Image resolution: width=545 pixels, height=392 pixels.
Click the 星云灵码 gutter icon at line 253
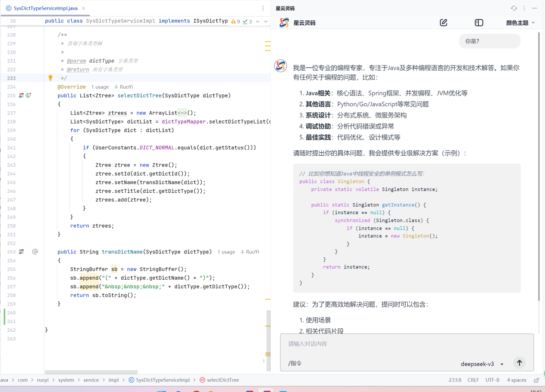pos(21,252)
